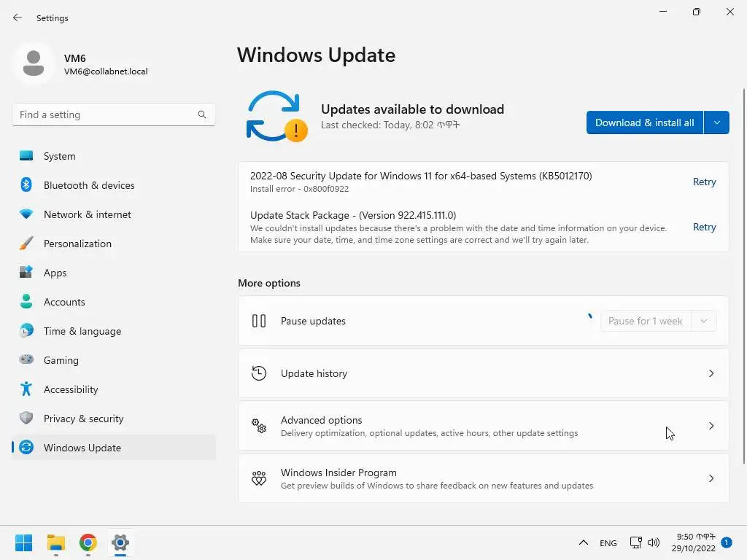
Task: Click the Time & language clock-globe icon
Action: 26,330
